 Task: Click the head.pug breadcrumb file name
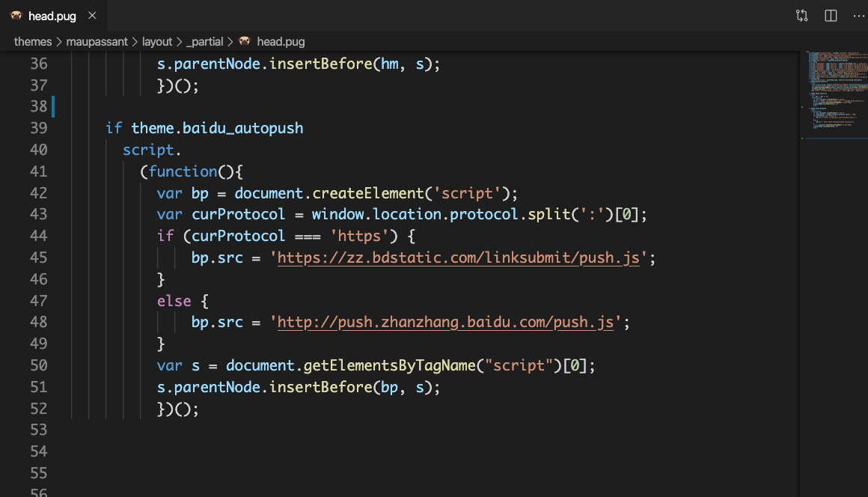coord(281,42)
